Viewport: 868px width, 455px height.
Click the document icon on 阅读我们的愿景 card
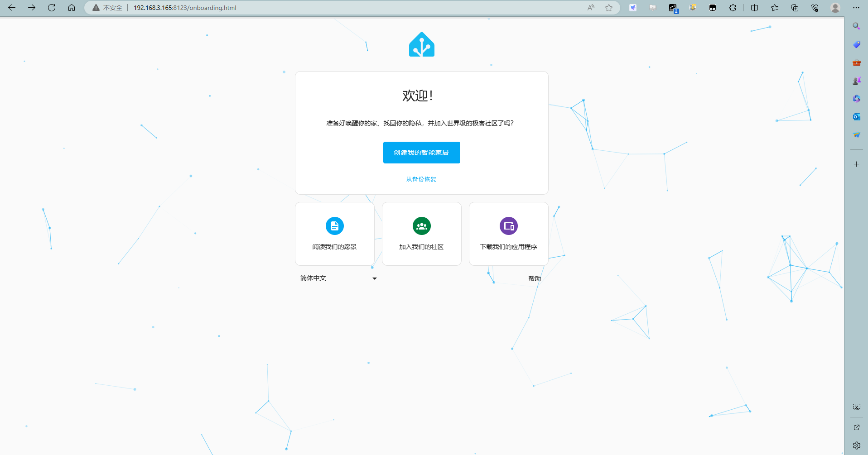tap(334, 226)
